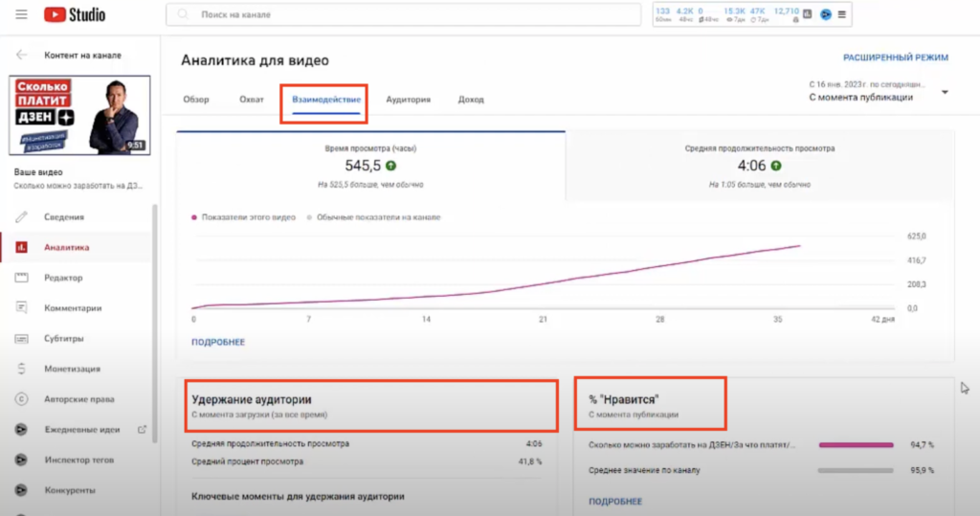Screen dimensions: 980x516
Task: Click the 'Расширенный режим' link
Action: pyautogui.click(x=895, y=57)
